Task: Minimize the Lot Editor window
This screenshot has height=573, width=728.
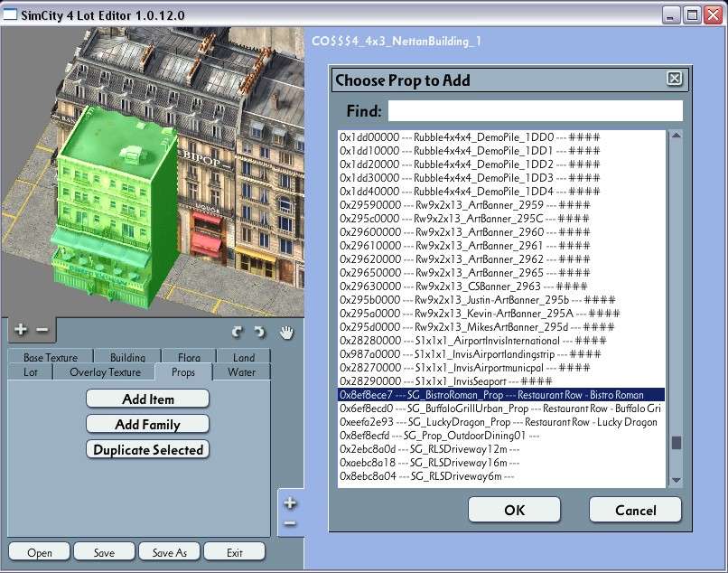Action: pyautogui.click(x=669, y=15)
